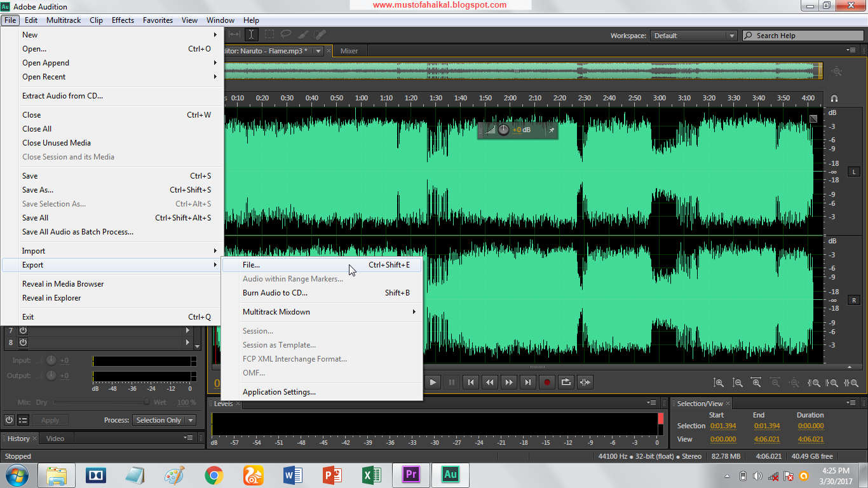
Task: Pin the volume HUD overlay
Action: [x=551, y=130]
